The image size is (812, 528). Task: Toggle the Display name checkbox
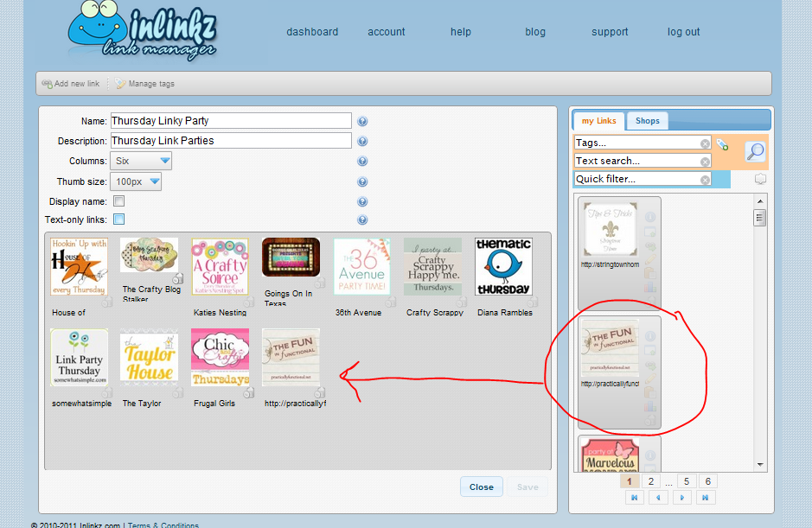coord(119,200)
